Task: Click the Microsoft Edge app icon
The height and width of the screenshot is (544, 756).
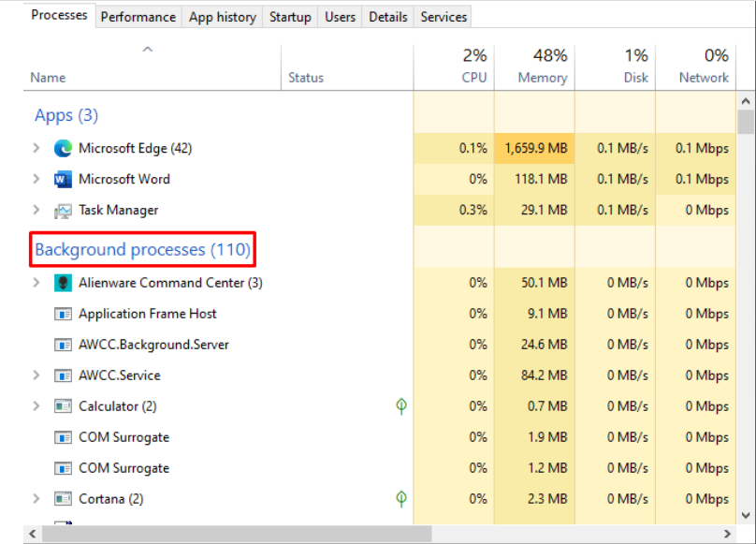Action: [x=63, y=148]
